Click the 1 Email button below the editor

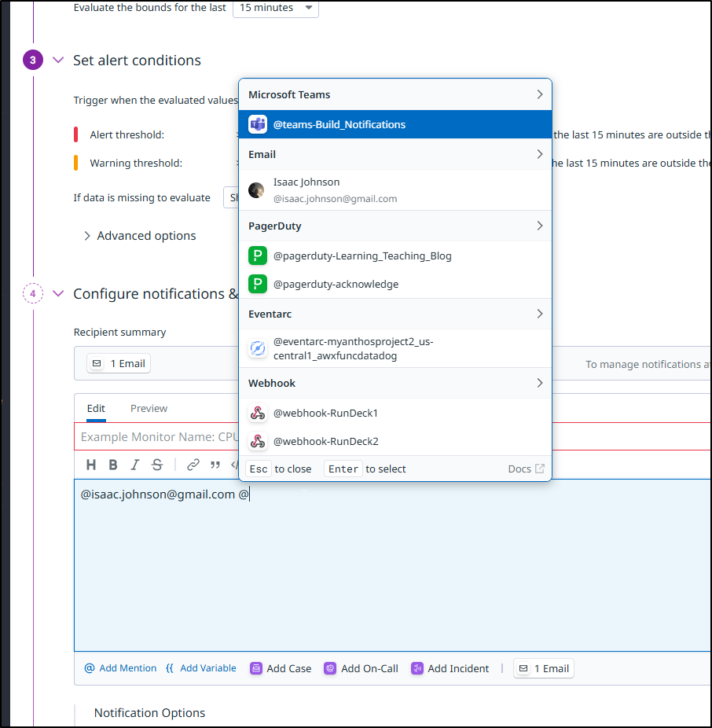coord(544,668)
